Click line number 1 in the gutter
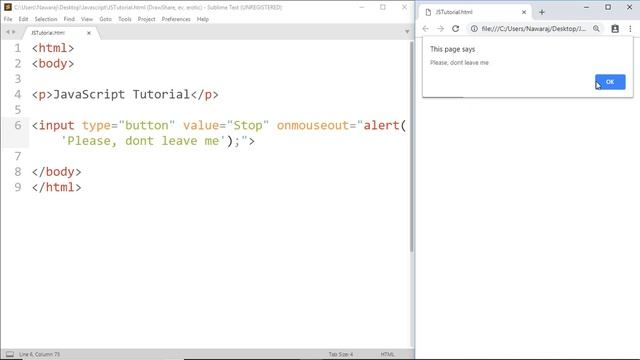 pos(18,48)
